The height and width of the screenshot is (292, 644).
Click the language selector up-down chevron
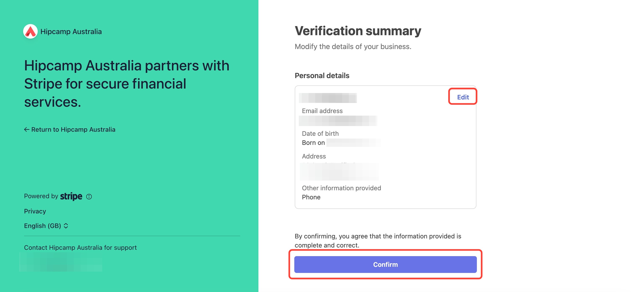click(x=66, y=226)
